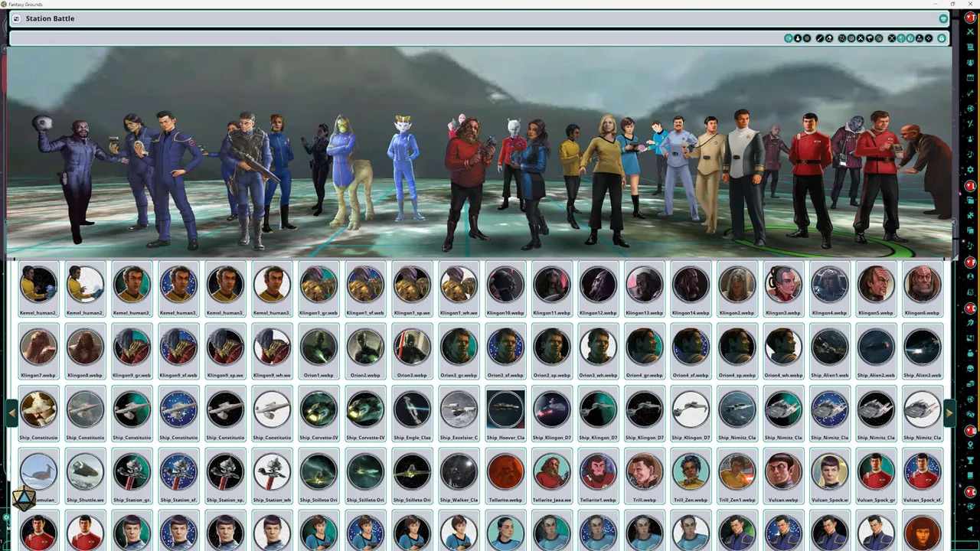Image resolution: width=980 pixels, height=551 pixels.
Task: Select the Klingon9_wh token
Action: [x=272, y=352]
